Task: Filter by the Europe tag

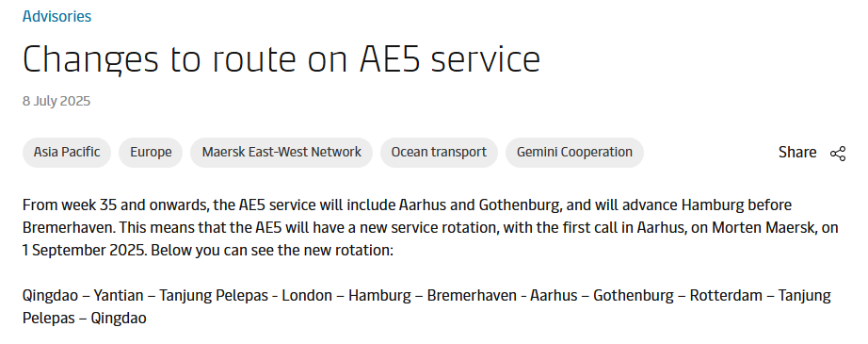Action: tap(151, 153)
